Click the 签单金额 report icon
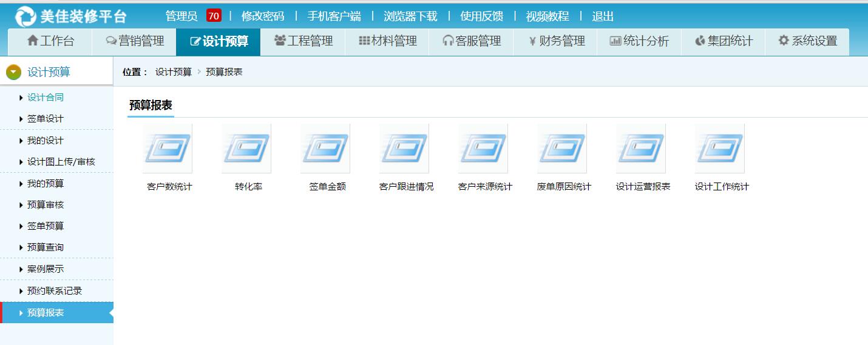868x345 pixels. (325, 149)
